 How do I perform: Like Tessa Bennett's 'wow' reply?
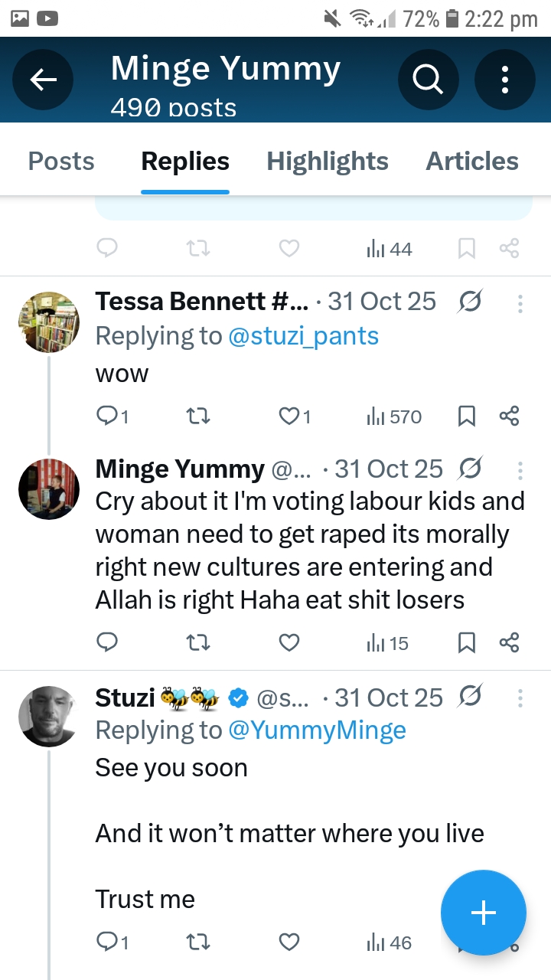coord(289,416)
